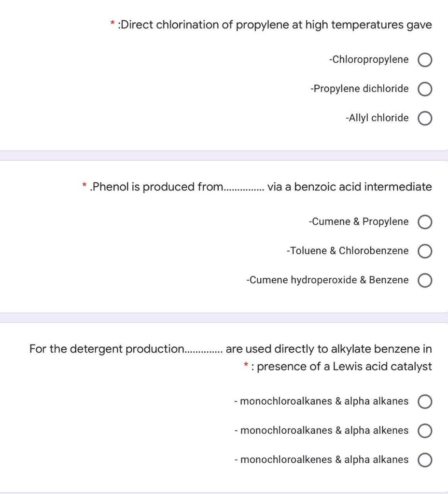448x494 pixels.
Task: Click the Propylene dichloride answer label
Action: [x=361, y=89]
